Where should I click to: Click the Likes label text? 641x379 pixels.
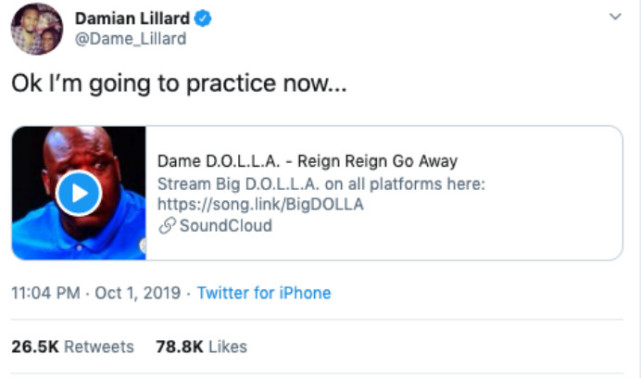[x=228, y=347]
